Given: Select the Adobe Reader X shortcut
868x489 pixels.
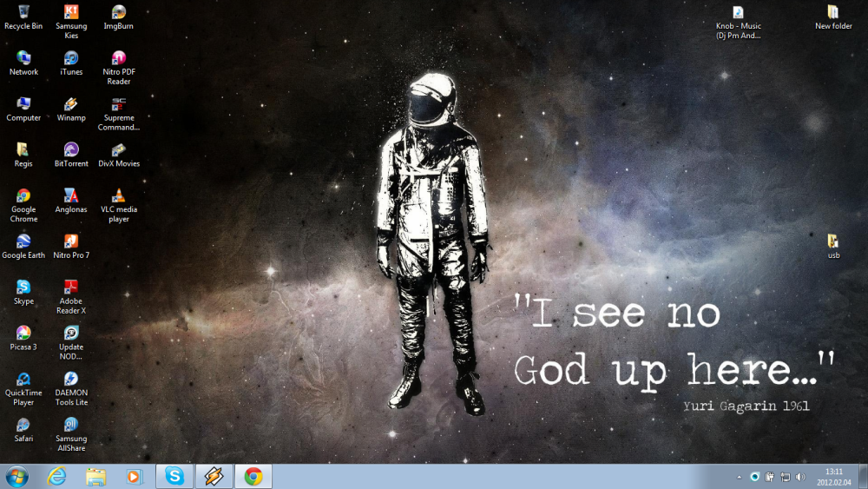Looking at the screenshot, I should pos(71,297).
